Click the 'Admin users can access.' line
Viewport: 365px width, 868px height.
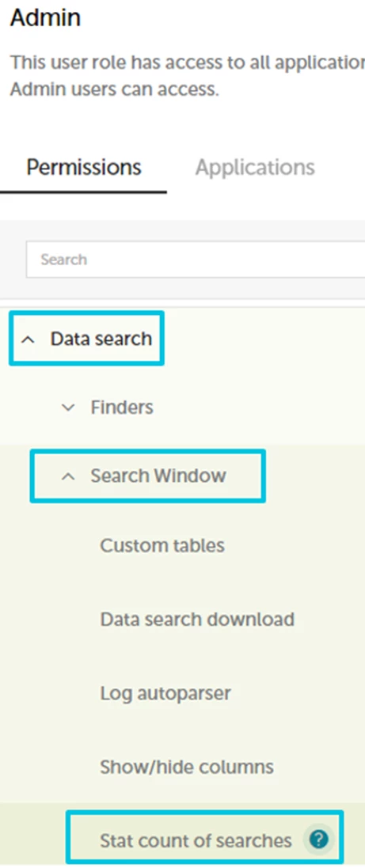click(x=115, y=89)
